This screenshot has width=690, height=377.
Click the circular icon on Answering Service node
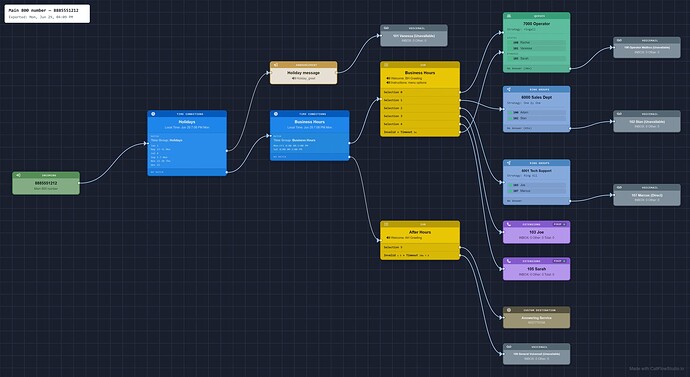509,310
